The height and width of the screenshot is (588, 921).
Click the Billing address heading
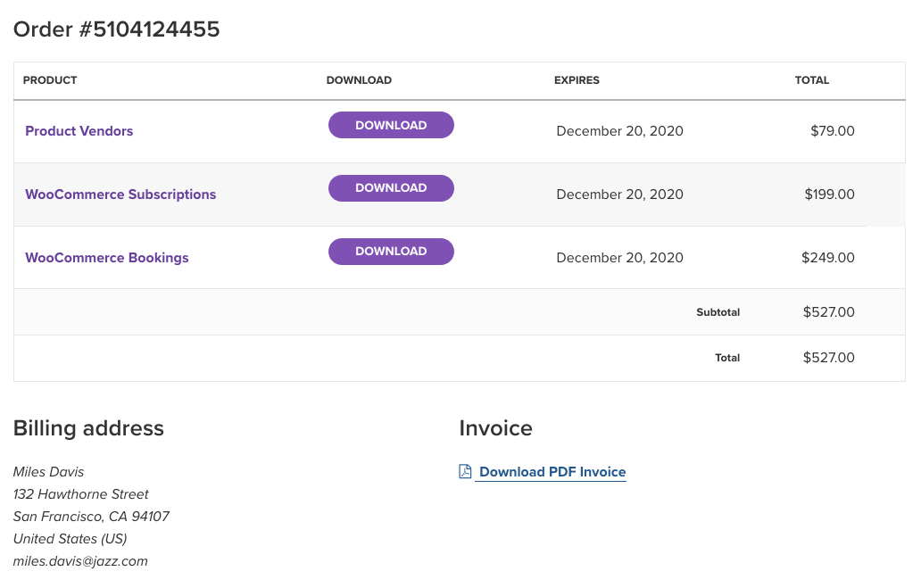[x=88, y=428]
